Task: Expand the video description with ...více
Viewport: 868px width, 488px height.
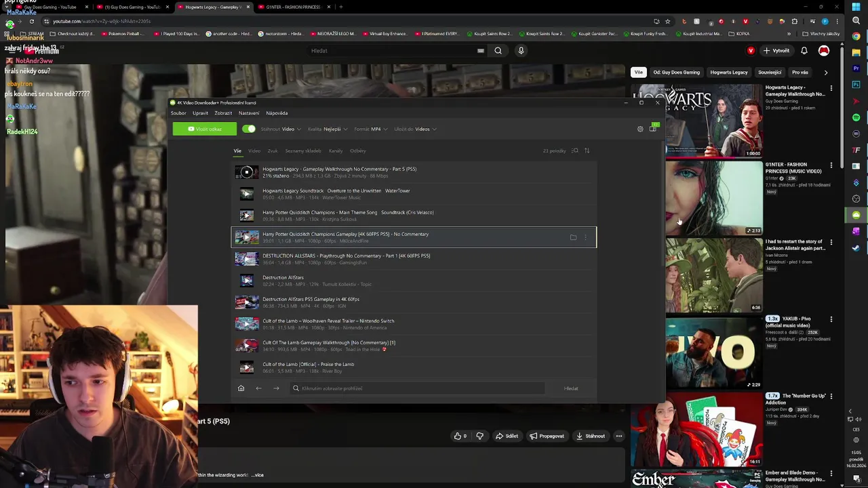Action: 258,475
